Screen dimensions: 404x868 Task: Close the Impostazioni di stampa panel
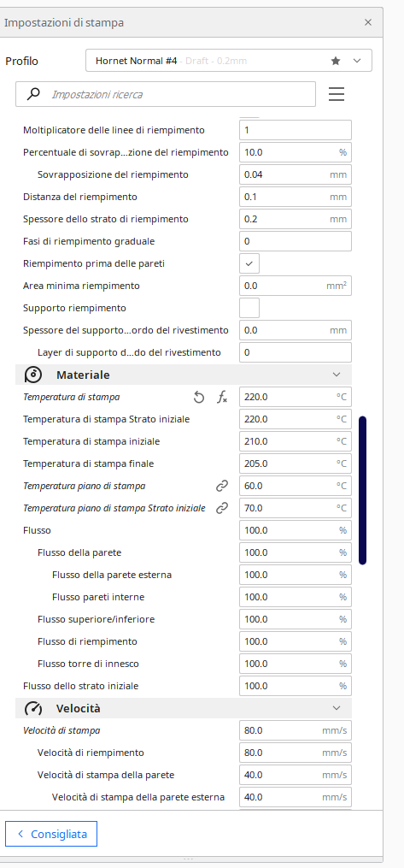click(368, 23)
